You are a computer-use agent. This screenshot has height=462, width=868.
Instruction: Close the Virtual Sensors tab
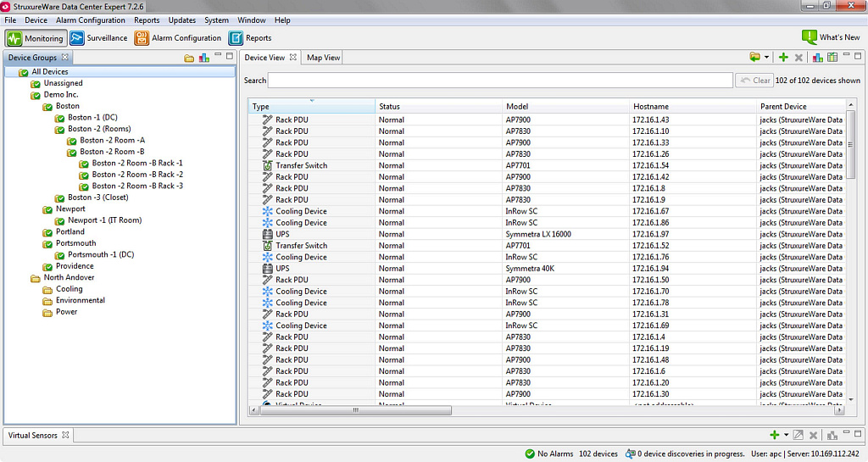(x=65, y=435)
